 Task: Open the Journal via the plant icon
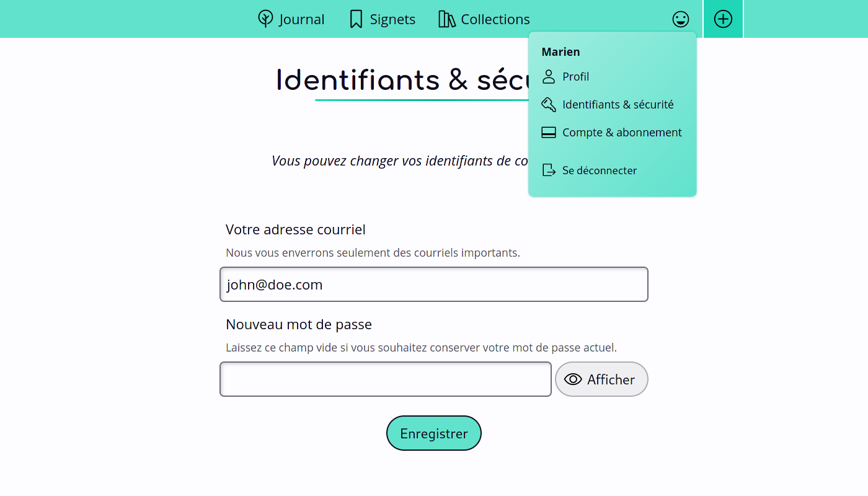pos(265,19)
